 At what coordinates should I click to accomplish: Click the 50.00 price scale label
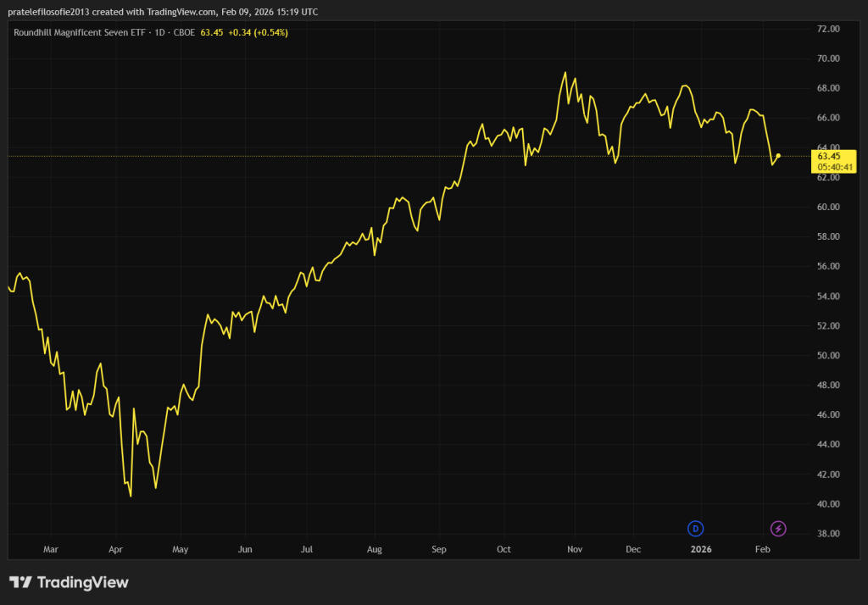click(827, 356)
